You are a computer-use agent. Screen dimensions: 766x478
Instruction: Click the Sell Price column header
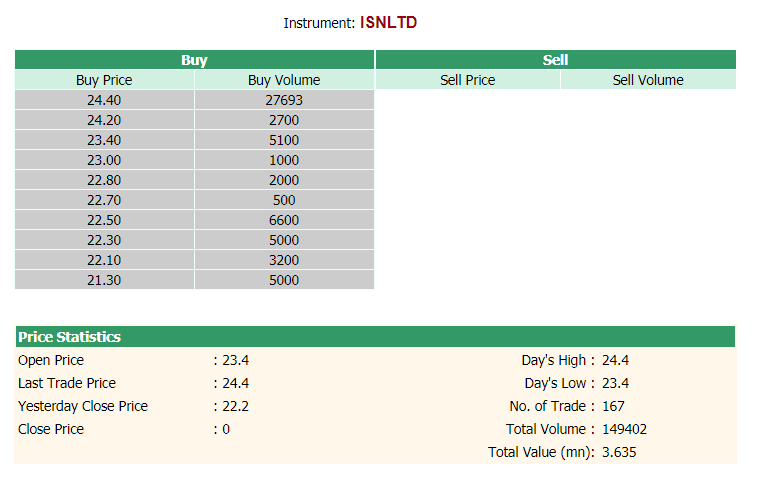click(x=468, y=80)
